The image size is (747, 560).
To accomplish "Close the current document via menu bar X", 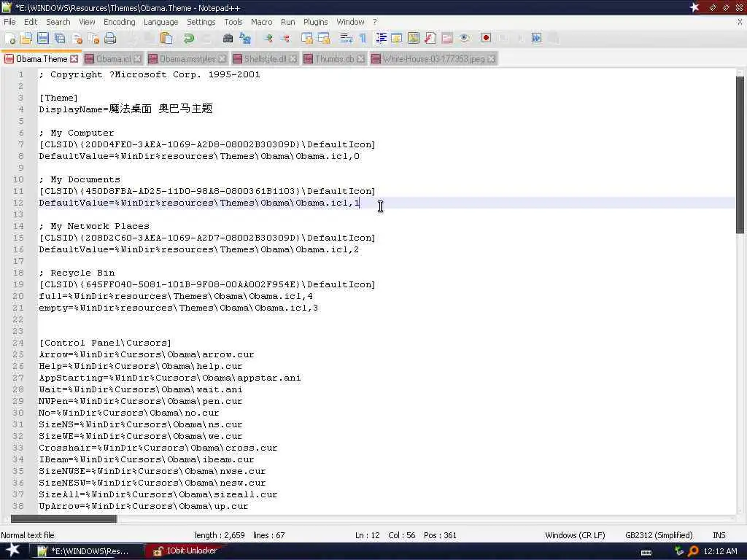I will [x=740, y=22].
